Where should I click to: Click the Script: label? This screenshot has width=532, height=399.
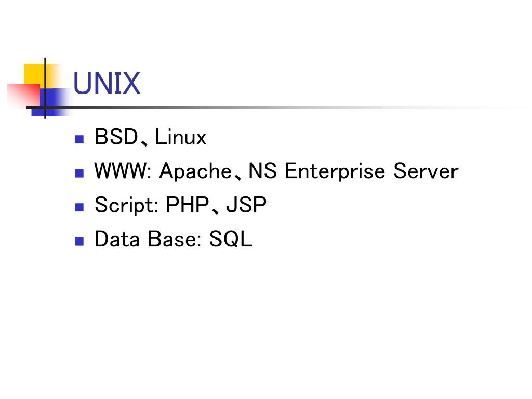[126, 205]
